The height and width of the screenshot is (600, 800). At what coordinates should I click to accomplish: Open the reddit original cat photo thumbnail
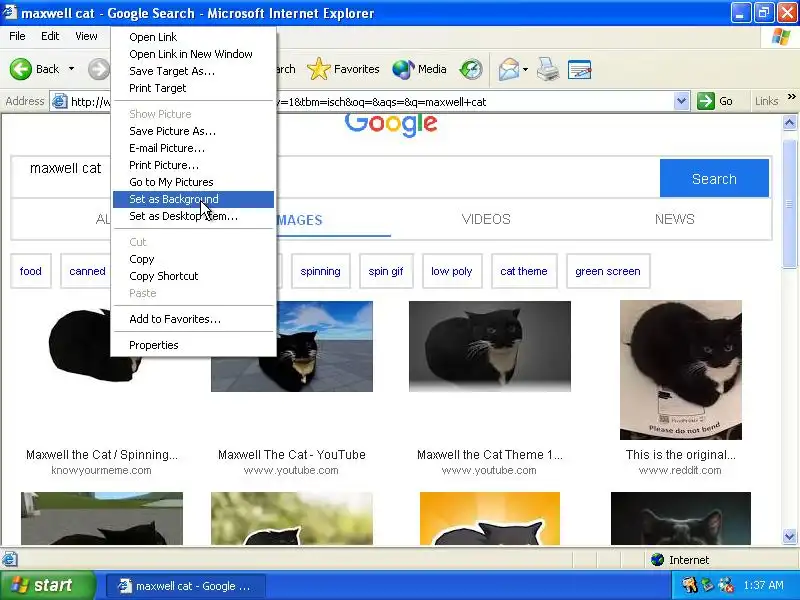pyautogui.click(x=681, y=370)
